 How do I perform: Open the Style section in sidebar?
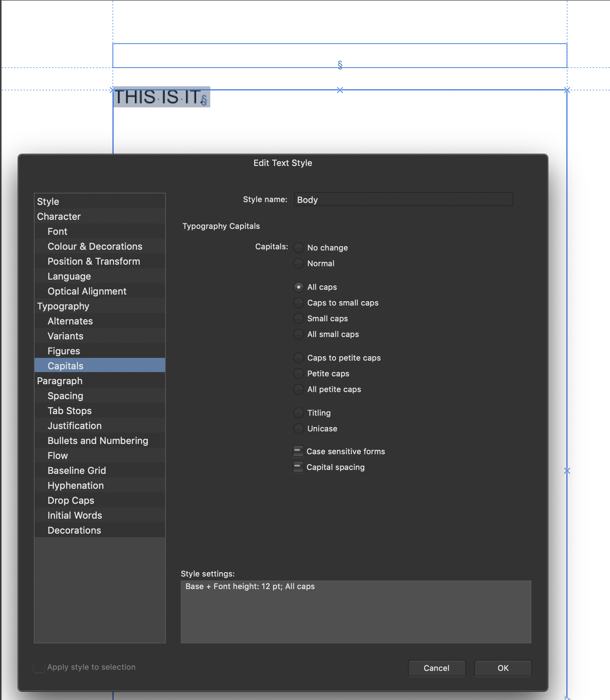(x=100, y=201)
